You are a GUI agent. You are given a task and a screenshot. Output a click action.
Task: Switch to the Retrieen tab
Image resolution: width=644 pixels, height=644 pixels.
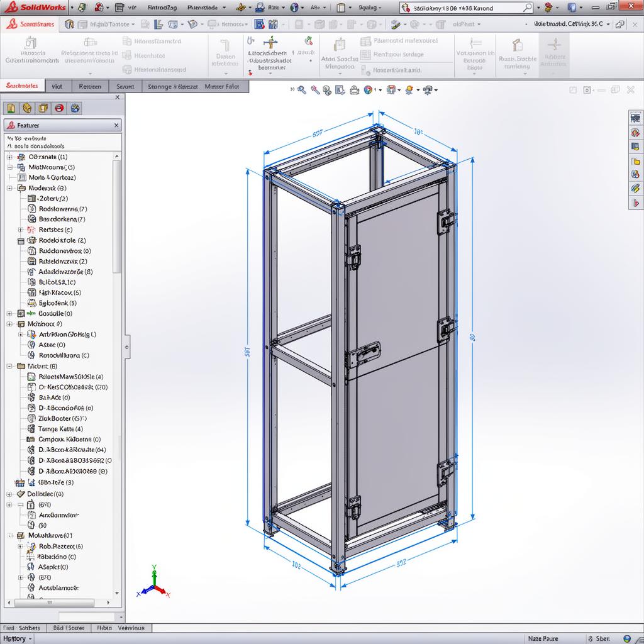[x=90, y=86]
